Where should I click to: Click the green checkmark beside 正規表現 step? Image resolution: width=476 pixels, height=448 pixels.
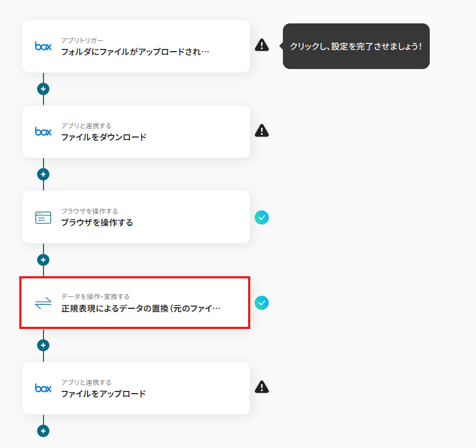click(262, 303)
